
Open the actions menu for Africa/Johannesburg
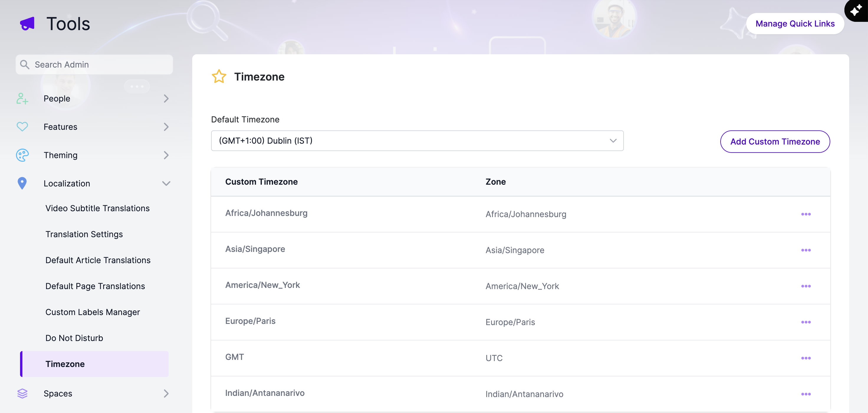[806, 214]
